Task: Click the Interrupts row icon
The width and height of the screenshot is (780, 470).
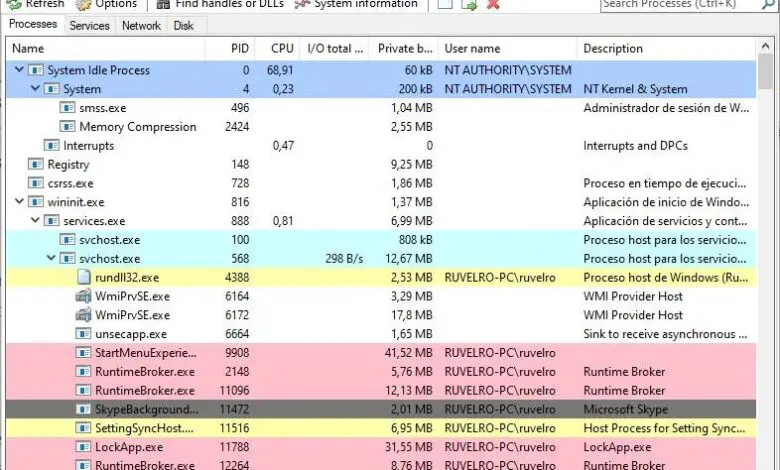Action: (x=51, y=146)
